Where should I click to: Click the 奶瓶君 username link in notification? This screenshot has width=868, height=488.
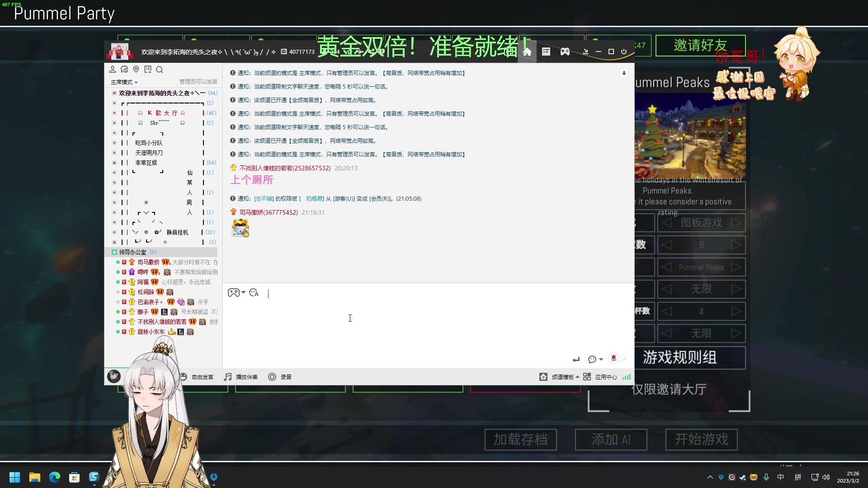[314, 199]
